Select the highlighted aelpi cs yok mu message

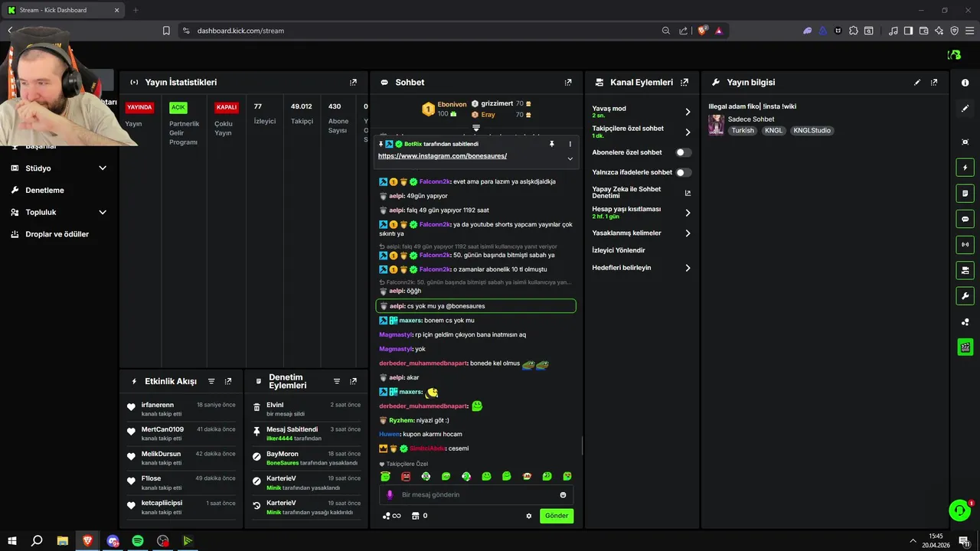(475, 306)
